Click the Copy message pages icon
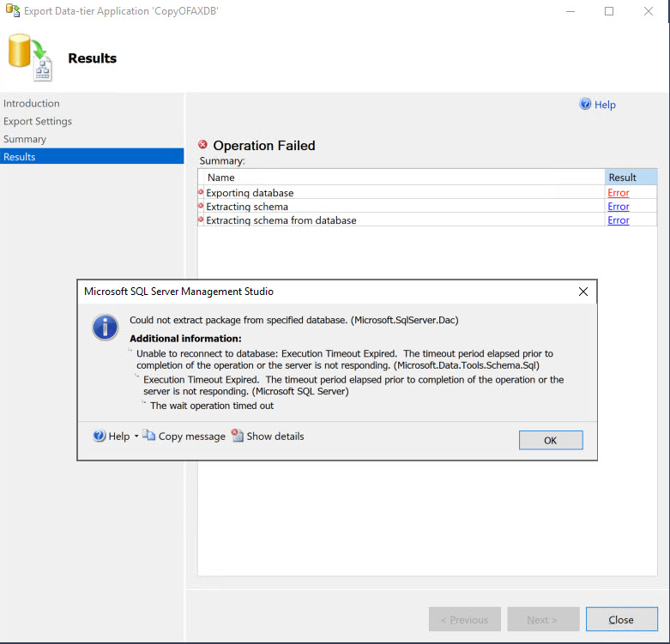670x644 pixels. click(x=149, y=436)
